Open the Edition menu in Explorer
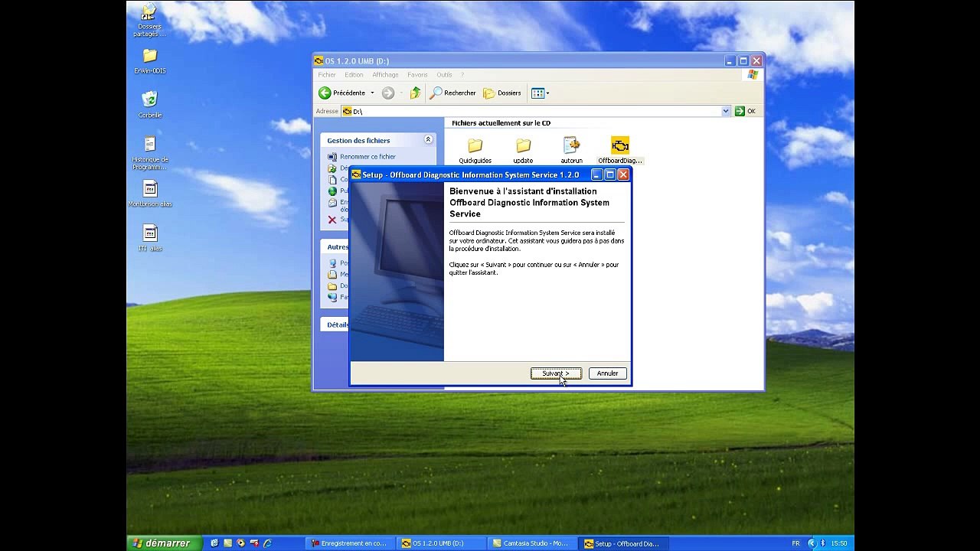Viewport: 980px width, 551px height. tap(354, 75)
